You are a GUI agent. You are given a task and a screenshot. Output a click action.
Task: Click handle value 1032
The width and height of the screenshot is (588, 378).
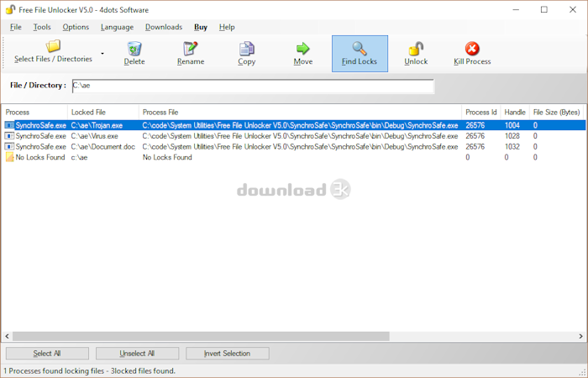[x=512, y=147]
